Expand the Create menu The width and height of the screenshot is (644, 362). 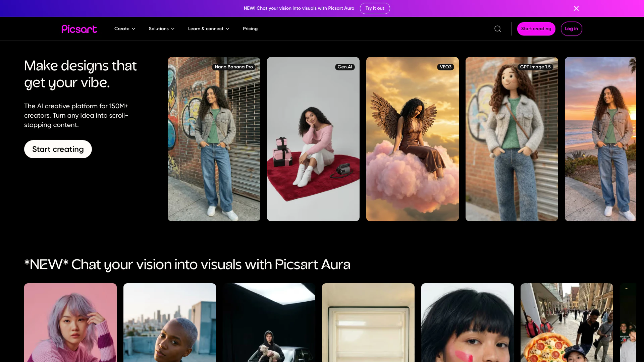tap(124, 29)
